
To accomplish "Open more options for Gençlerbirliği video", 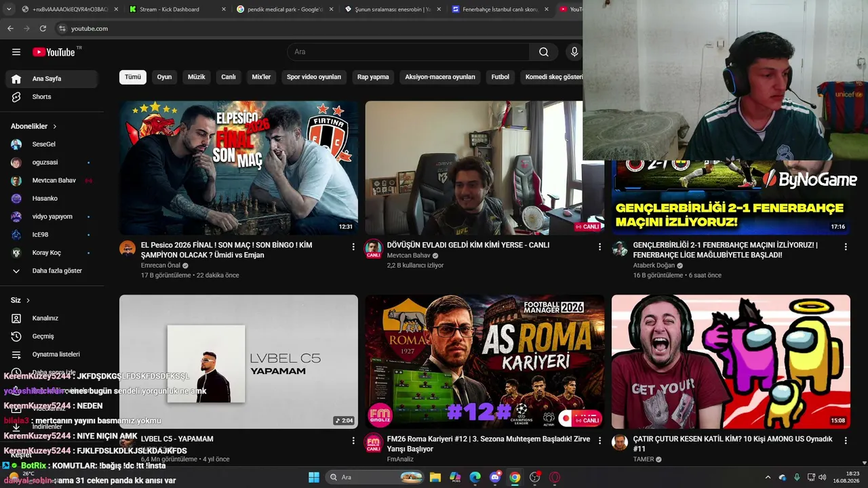I will tap(846, 247).
